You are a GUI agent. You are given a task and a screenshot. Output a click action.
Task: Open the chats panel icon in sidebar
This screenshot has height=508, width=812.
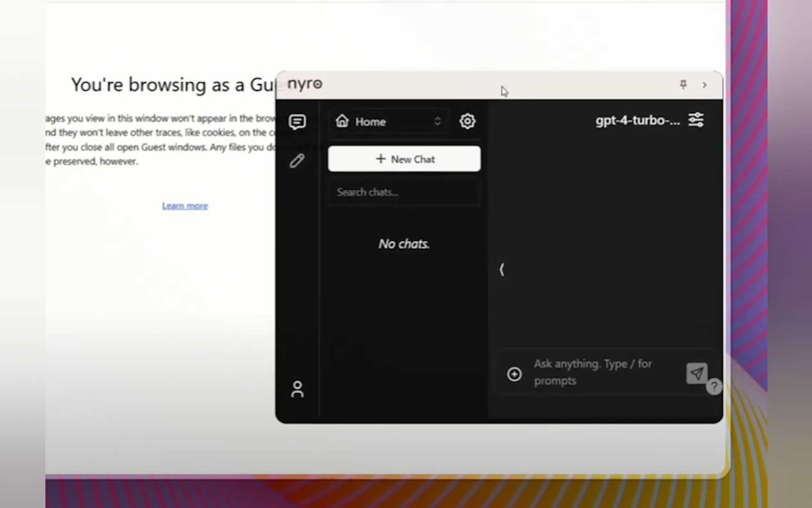(x=297, y=122)
